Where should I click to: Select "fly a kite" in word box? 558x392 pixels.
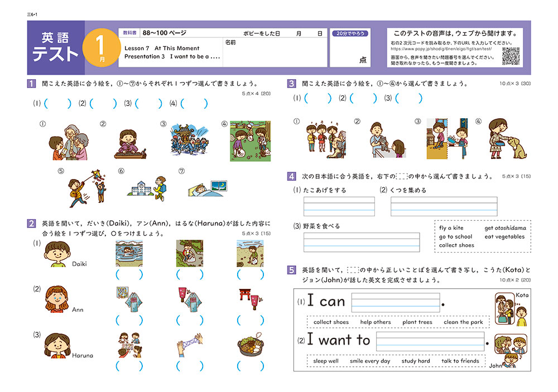pyautogui.click(x=451, y=228)
